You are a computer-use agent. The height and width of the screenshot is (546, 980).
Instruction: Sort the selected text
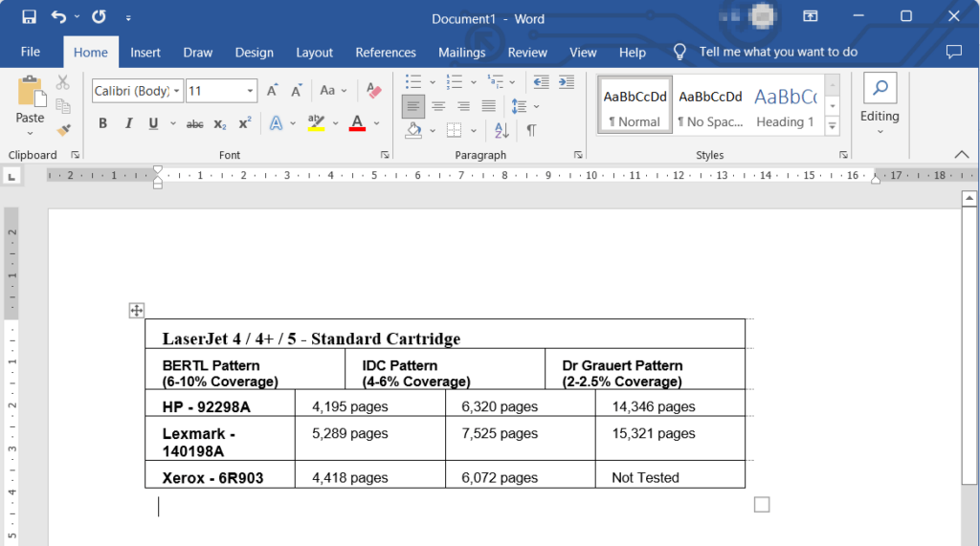point(501,130)
